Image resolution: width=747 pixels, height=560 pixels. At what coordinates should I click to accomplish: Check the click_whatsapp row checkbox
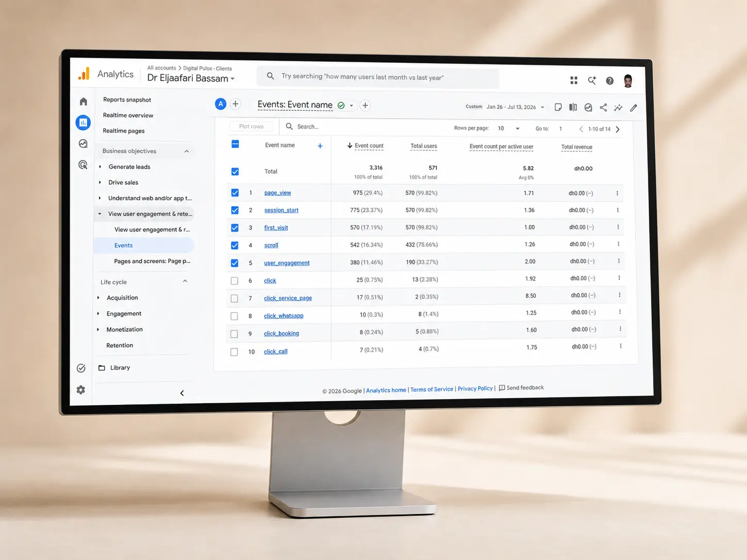234,316
